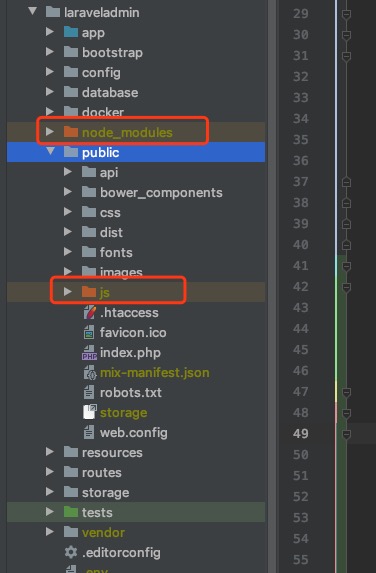This screenshot has width=376, height=573.
Task: Collapse the laraveladmin root folder
Action: pos(33,11)
